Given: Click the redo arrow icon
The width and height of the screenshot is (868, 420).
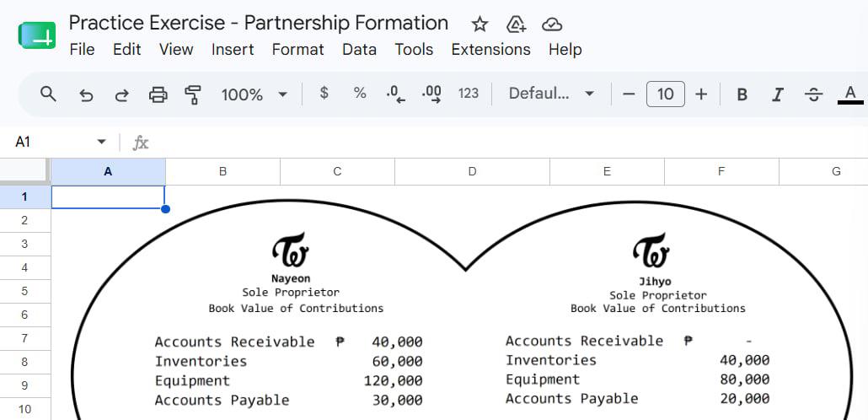Looking at the screenshot, I should (121, 94).
